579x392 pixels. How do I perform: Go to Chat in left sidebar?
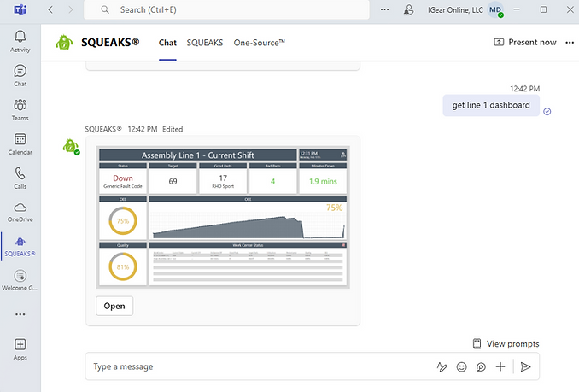click(x=20, y=75)
